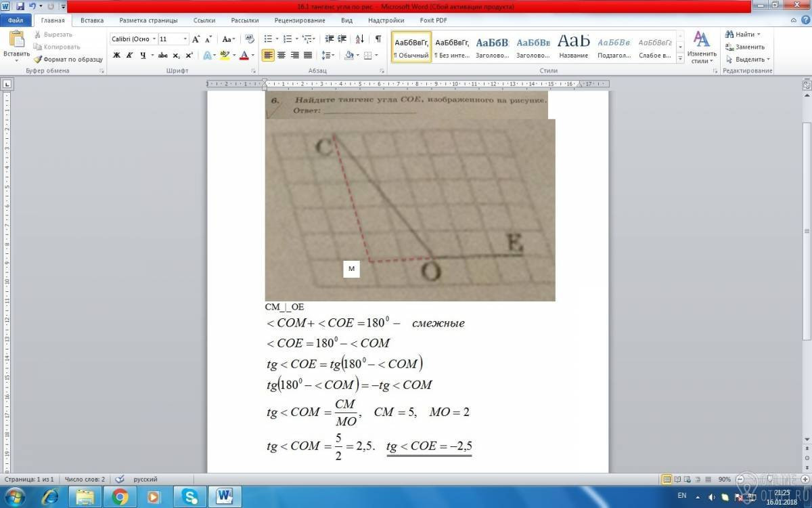812x508 pixels.
Task: Check spelling status icon in status bar
Action: coord(120,479)
